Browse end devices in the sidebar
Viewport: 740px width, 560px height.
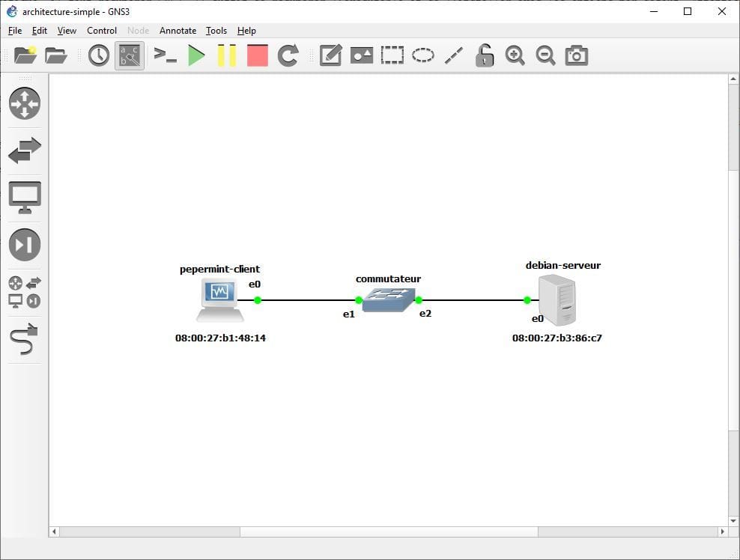coord(25,197)
